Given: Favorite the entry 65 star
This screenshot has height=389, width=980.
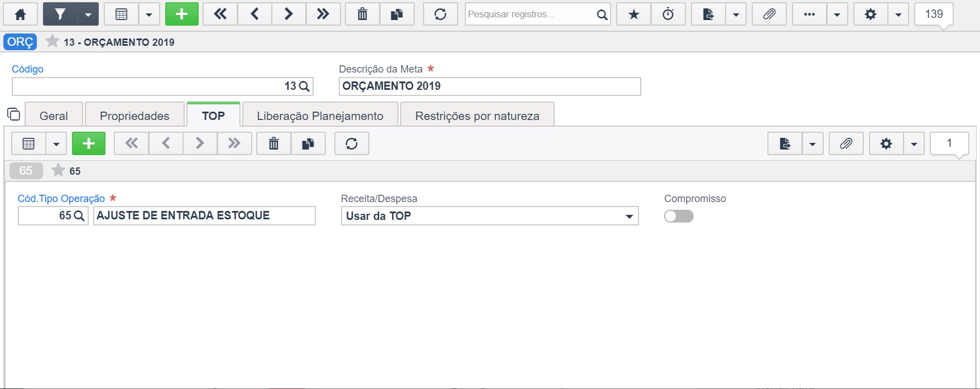Looking at the screenshot, I should coord(58,170).
